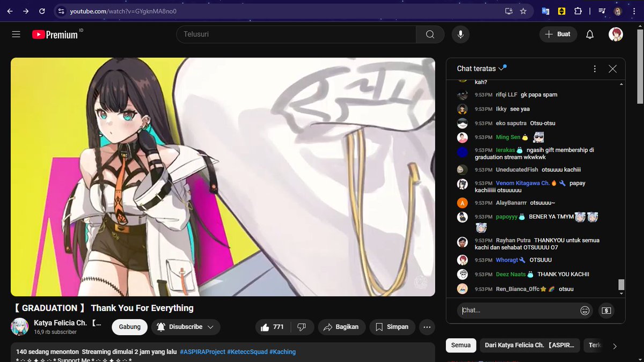Image resolution: width=644 pixels, height=362 pixels.
Task: Open the notifications bell
Action: pyautogui.click(x=590, y=34)
